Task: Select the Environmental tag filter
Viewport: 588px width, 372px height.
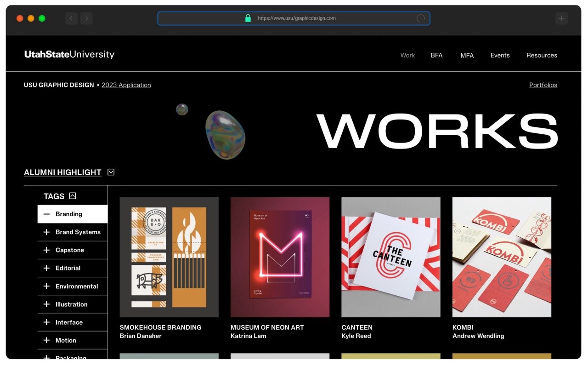Action: [x=73, y=286]
